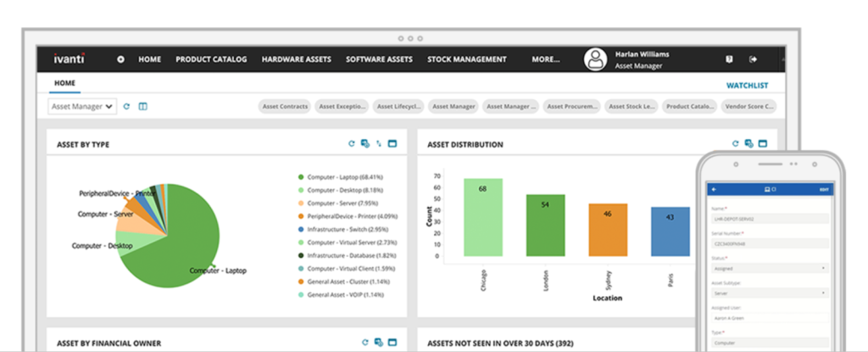The width and height of the screenshot is (868, 352).
Task: Select Asset Contracts dashboard pill
Action: click(x=285, y=106)
